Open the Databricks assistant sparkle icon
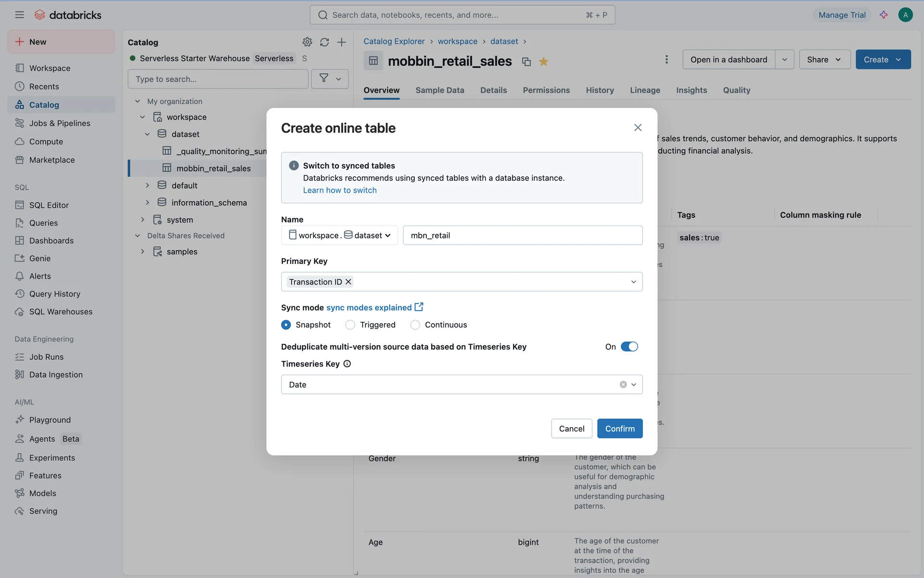The image size is (924, 578). pyautogui.click(x=884, y=15)
